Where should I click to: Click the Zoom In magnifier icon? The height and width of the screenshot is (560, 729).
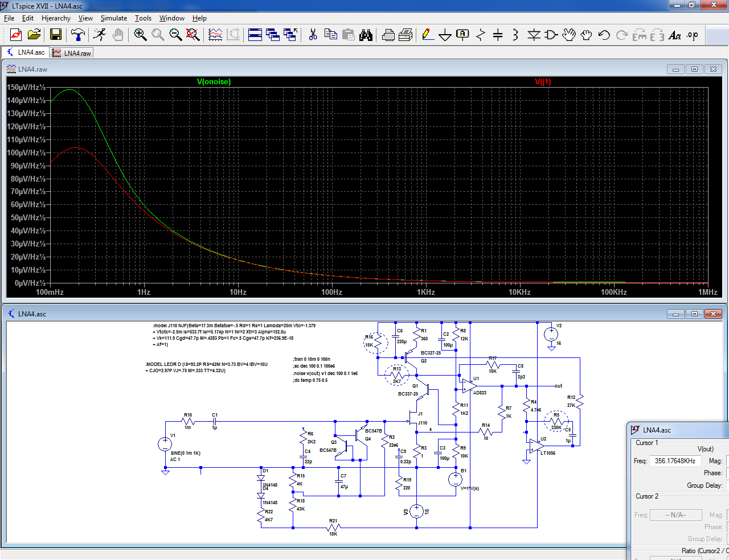(140, 35)
